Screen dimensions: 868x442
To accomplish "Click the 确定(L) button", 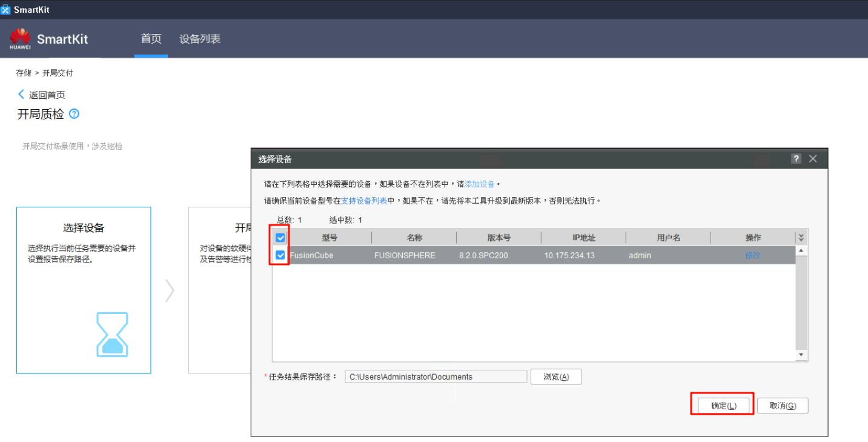I will click(x=723, y=406).
